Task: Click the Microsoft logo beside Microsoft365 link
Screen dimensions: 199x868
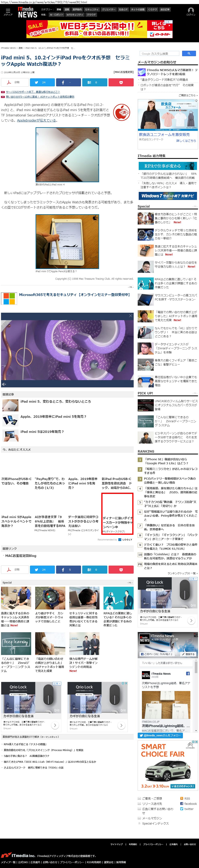Action: click(x=9, y=299)
